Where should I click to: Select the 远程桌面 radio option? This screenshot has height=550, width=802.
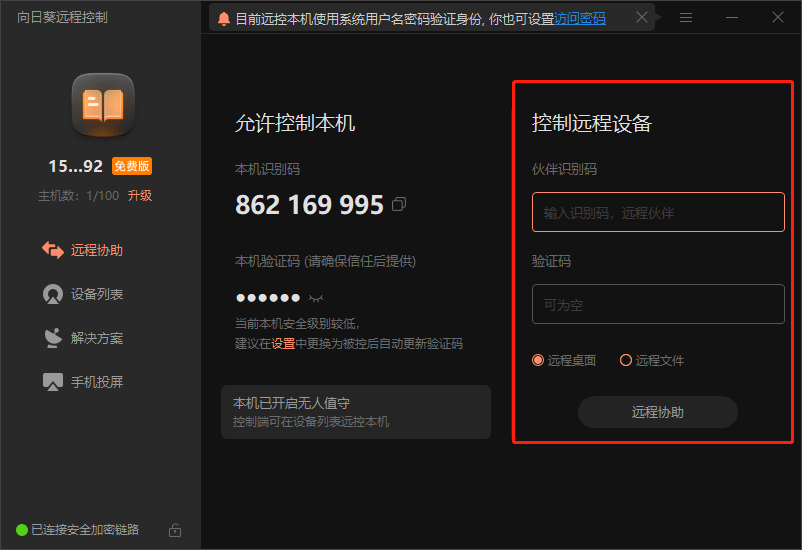tap(564, 360)
